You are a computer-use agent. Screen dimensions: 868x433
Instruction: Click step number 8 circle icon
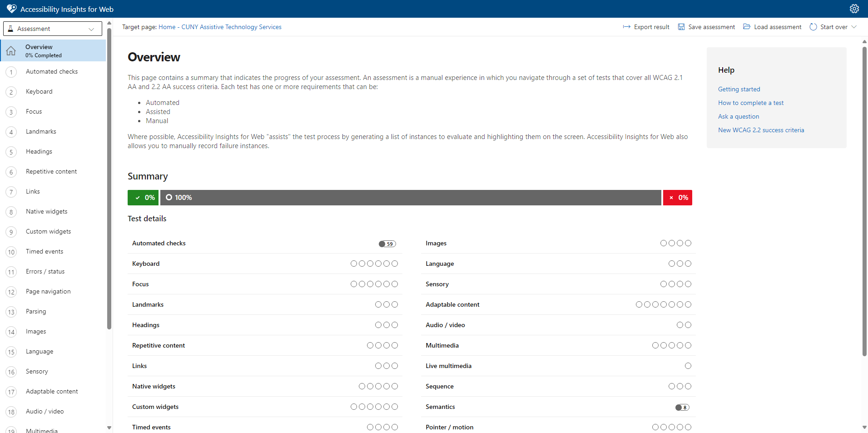pos(11,212)
